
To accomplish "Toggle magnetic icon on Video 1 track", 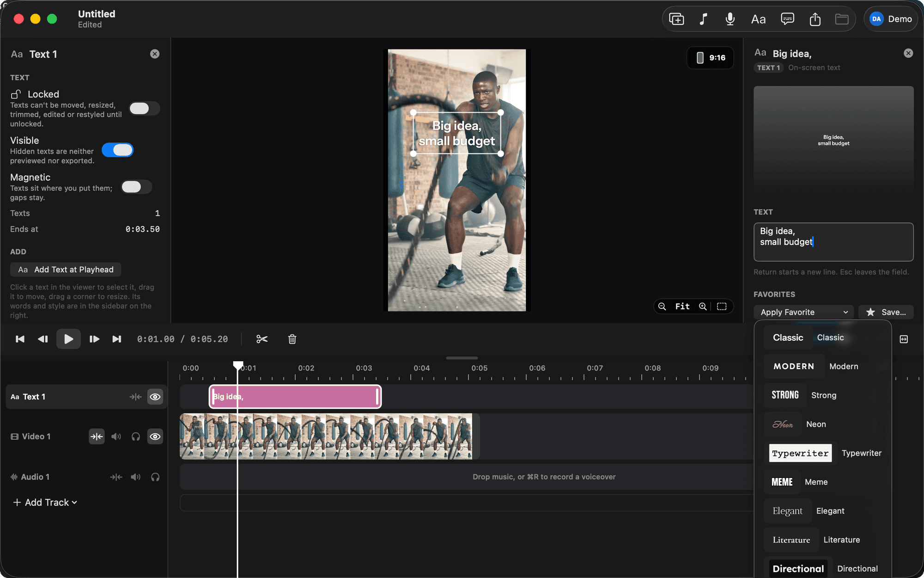I will click(97, 437).
